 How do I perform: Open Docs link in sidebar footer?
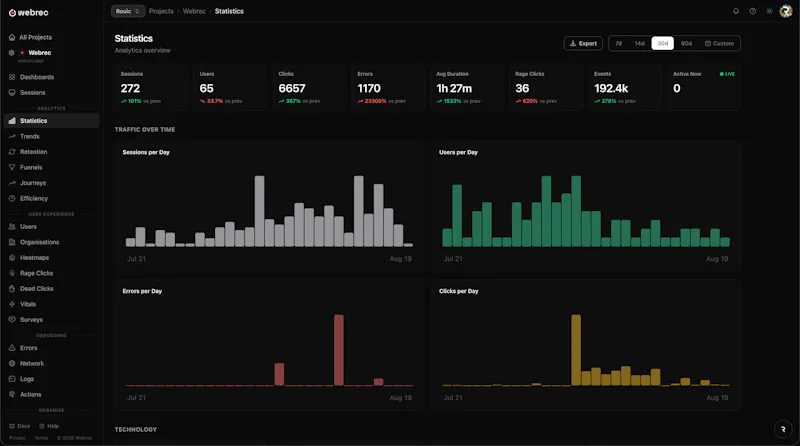pos(20,426)
